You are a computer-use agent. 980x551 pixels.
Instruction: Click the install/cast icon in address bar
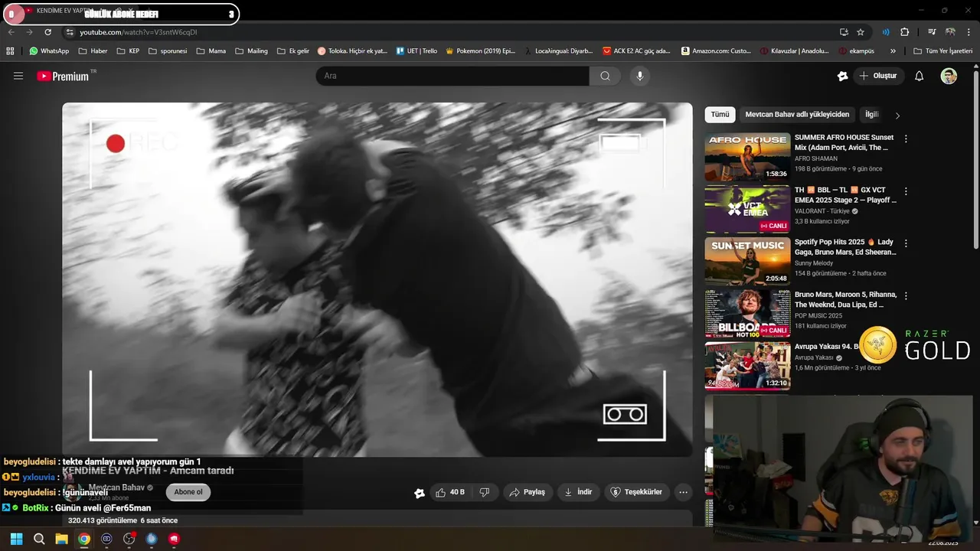point(844,32)
